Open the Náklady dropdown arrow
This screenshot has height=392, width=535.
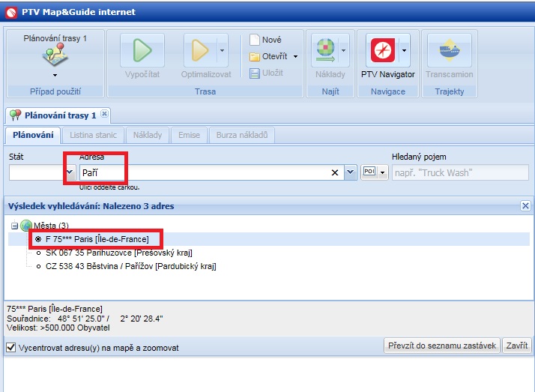click(344, 50)
